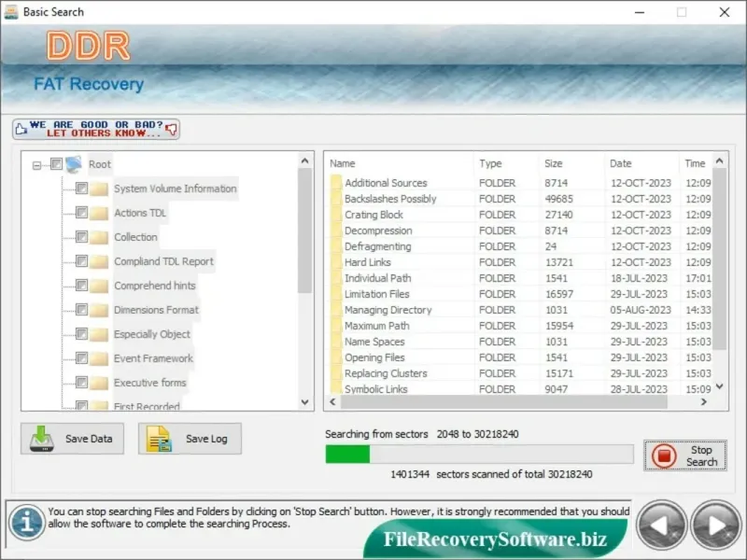This screenshot has width=747, height=560.
Task: Click the folder icon beside Comprehend hints
Action: [99, 286]
